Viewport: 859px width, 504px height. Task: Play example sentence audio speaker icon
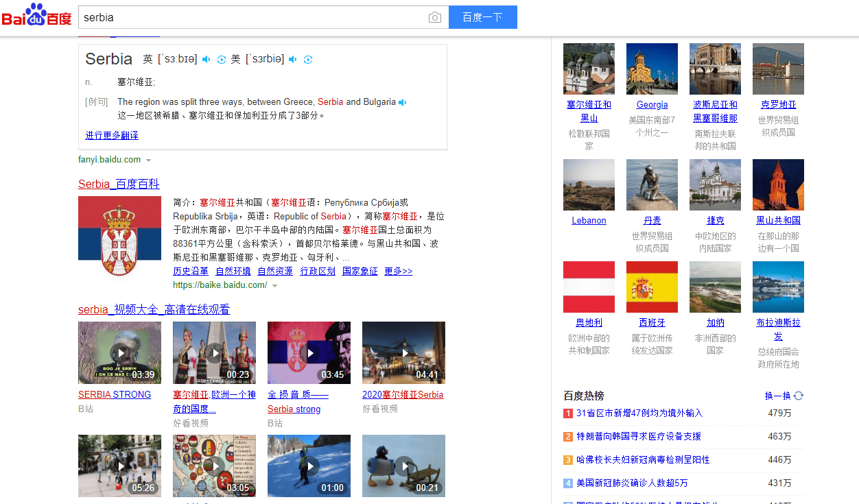403,102
